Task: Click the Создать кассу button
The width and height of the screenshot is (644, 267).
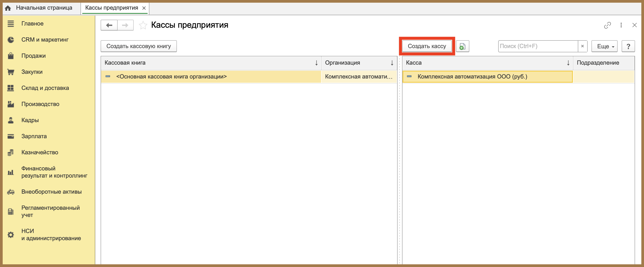Action: pos(427,46)
